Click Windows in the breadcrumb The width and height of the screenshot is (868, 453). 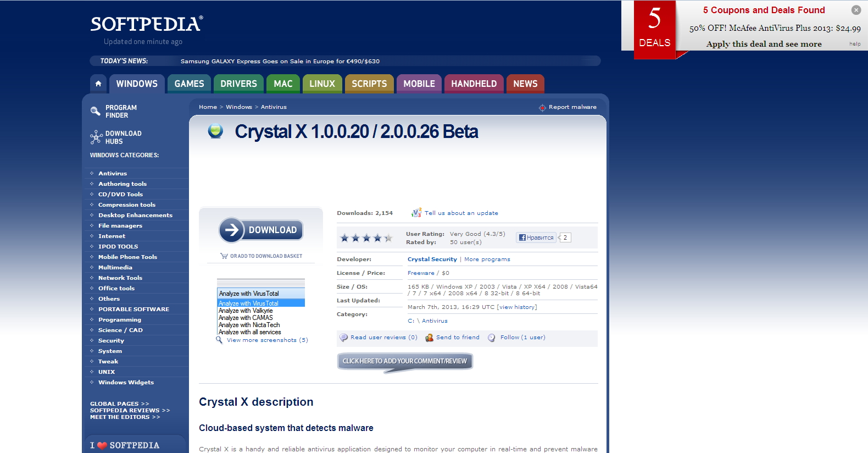click(x=239, y=107)
